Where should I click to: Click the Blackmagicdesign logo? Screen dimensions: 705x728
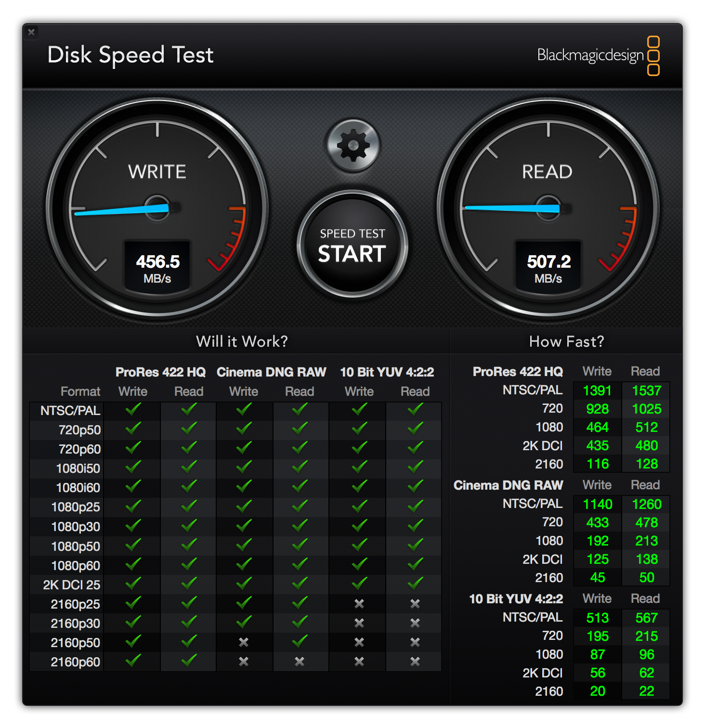coord(598,55)
